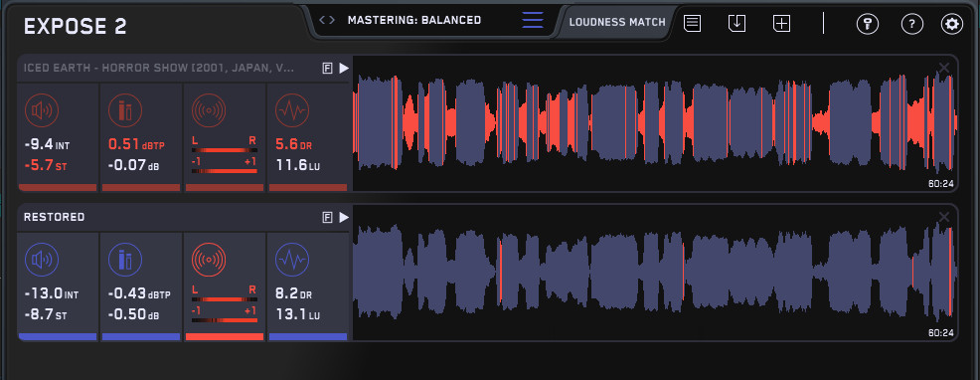Image resolution: width=980 pixels, height=380 pixels.
Task: Open the Mastering: Balanced preset selector
Action: click(414, 20)
